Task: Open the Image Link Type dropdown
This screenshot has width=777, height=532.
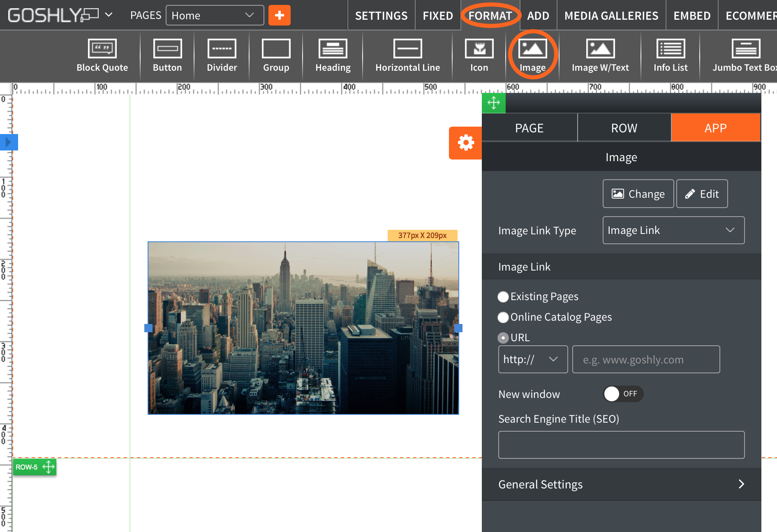Action: click(x=673, y=230)
